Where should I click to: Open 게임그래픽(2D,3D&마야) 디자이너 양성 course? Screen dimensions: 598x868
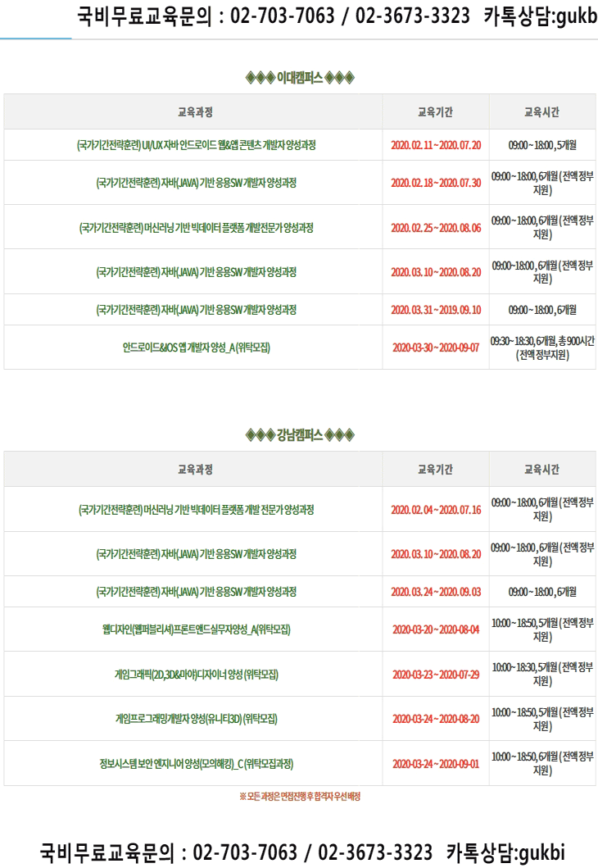[x=196, y=675]
